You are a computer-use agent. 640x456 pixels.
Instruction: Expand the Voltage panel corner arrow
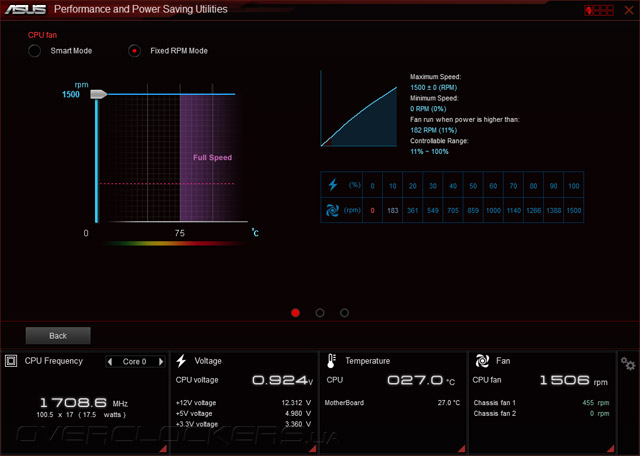click(313, 449)
